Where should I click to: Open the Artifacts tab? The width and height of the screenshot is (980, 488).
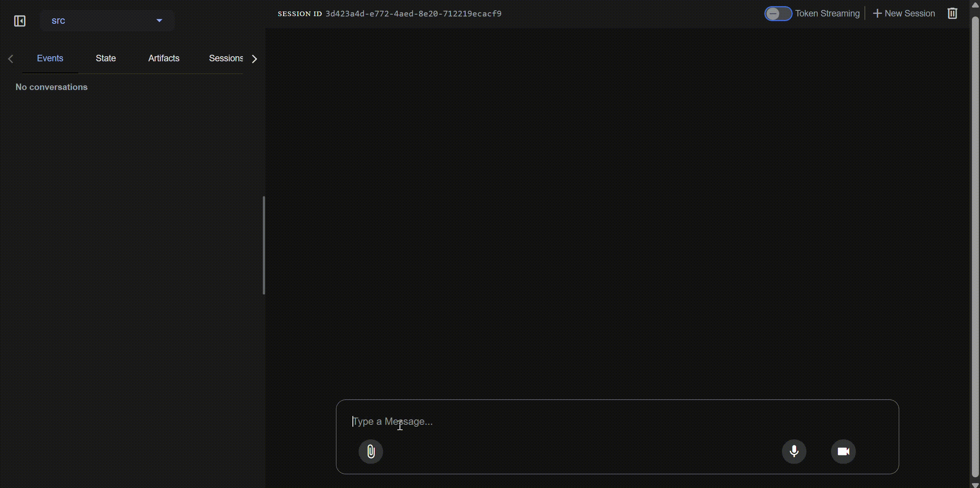click(163, 58)
